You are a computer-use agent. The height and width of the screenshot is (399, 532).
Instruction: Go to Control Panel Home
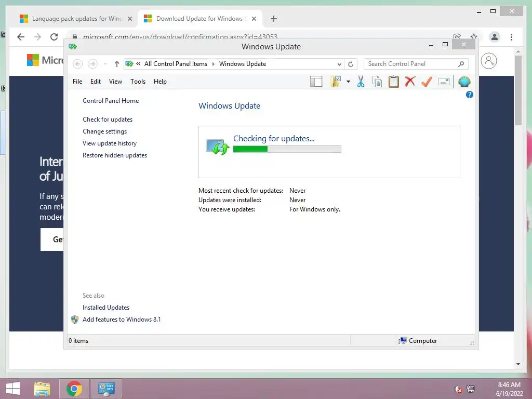(111, 101)
